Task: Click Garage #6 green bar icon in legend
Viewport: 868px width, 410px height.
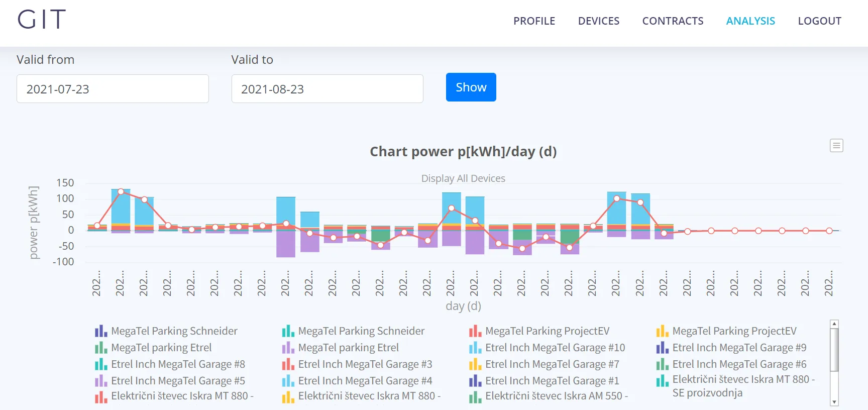Action: coord(662,364)
